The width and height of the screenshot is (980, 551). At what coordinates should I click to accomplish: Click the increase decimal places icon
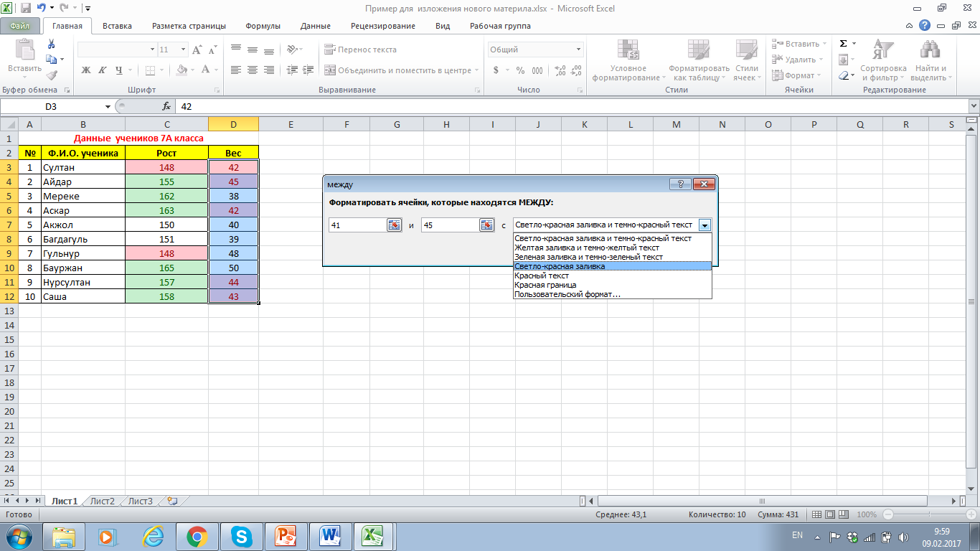click(x=560, y=70)
